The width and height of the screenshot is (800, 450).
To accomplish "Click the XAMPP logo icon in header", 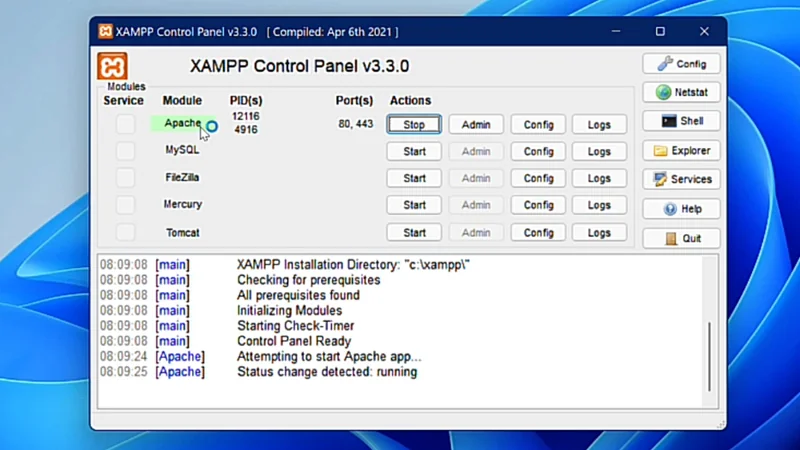I will point(112,66).
